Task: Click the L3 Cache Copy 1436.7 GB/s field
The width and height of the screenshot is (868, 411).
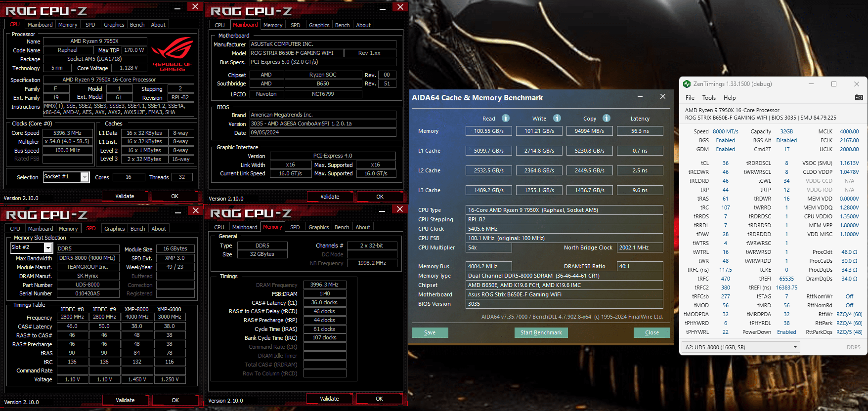Action: point(590,190)
